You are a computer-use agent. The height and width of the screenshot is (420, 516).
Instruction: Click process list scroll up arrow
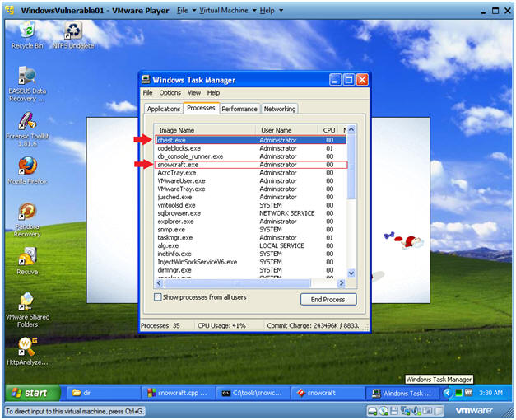tap(351, 129)
